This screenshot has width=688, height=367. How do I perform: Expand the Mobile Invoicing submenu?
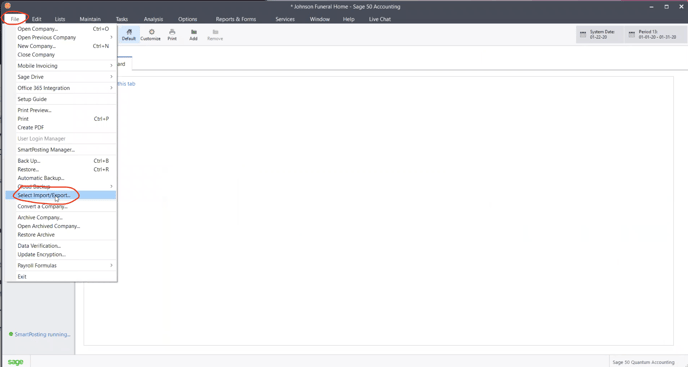tap(61, 66)
